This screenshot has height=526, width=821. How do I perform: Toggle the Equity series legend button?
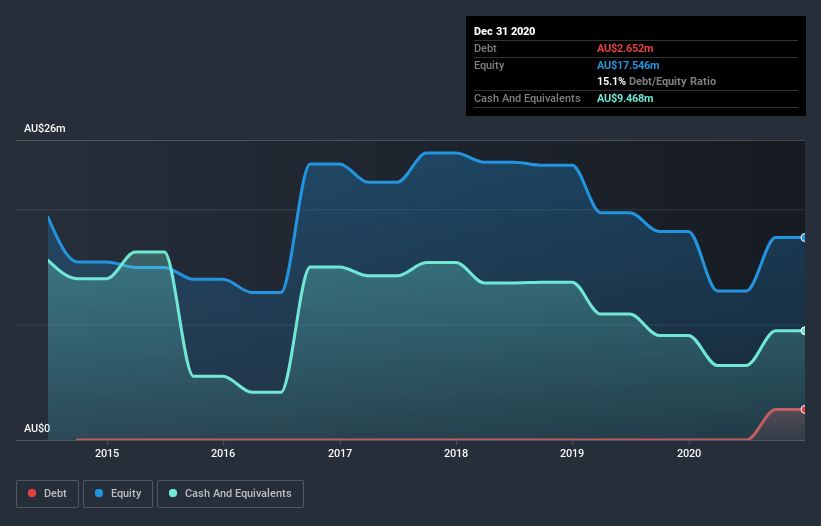click(x=118, y=494)
